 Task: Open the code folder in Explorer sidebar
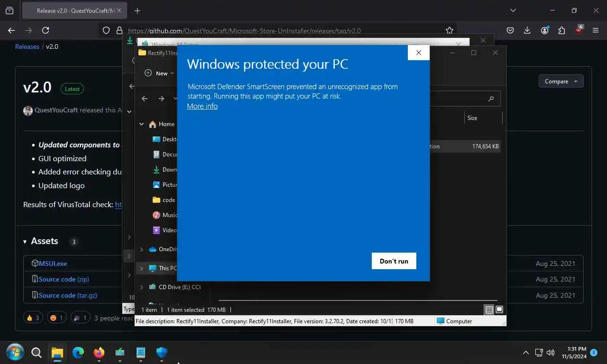(164, 200)
